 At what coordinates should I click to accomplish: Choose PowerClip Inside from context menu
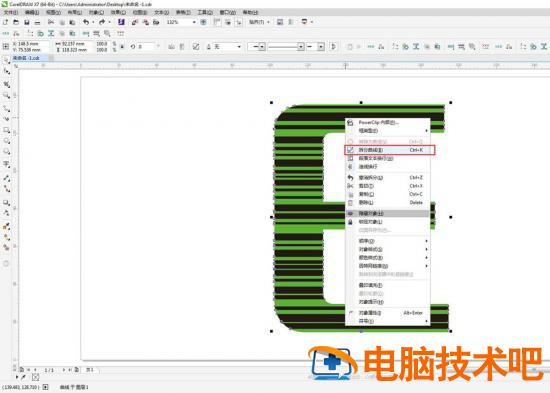[388, 122]
